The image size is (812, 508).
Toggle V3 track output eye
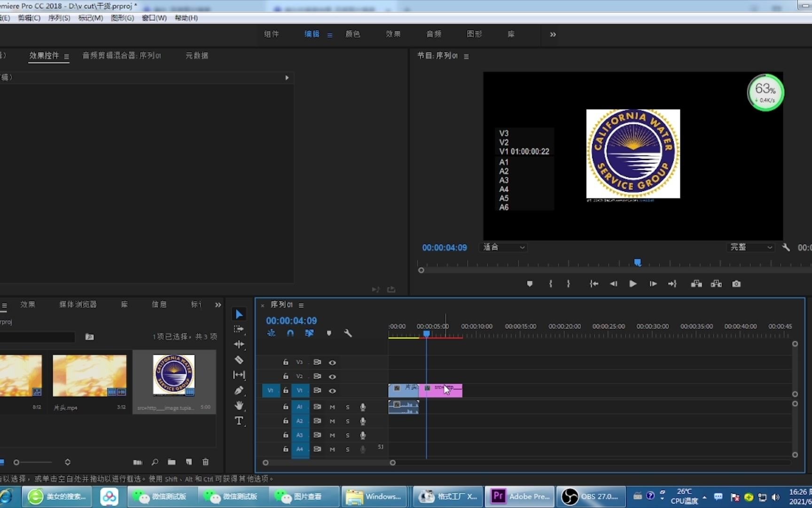(332, 363)
